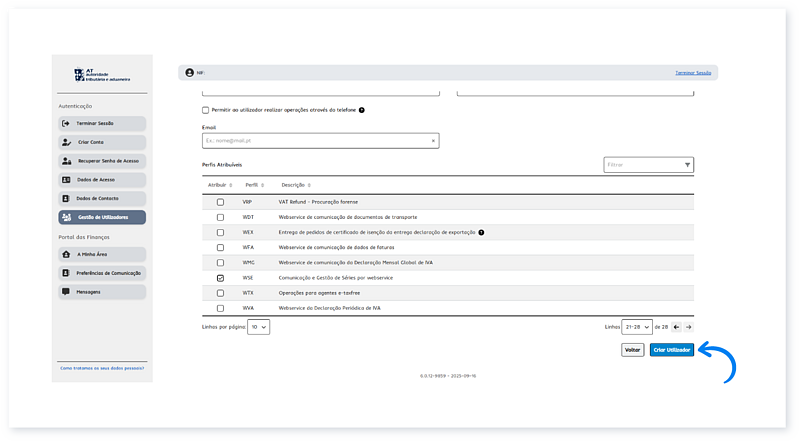Enable telephone operations for the user
Screen dimensions: 800x442
pos(206,110)
